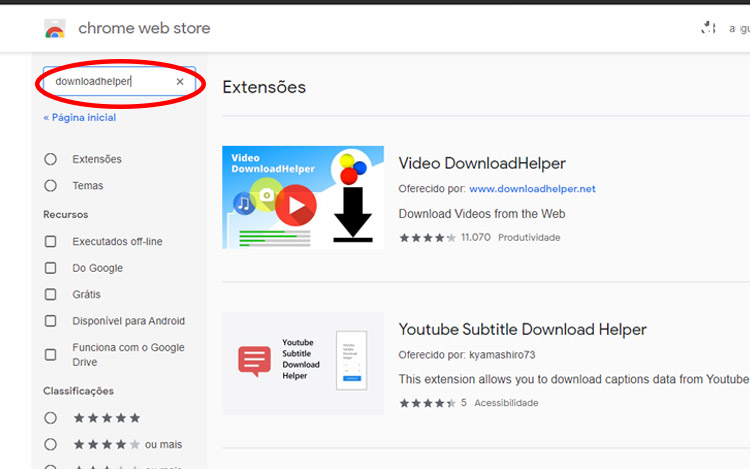Click the Chrome Web Store logo icon
This screenshot has width=750, height=469.
[x=55, y=29]
